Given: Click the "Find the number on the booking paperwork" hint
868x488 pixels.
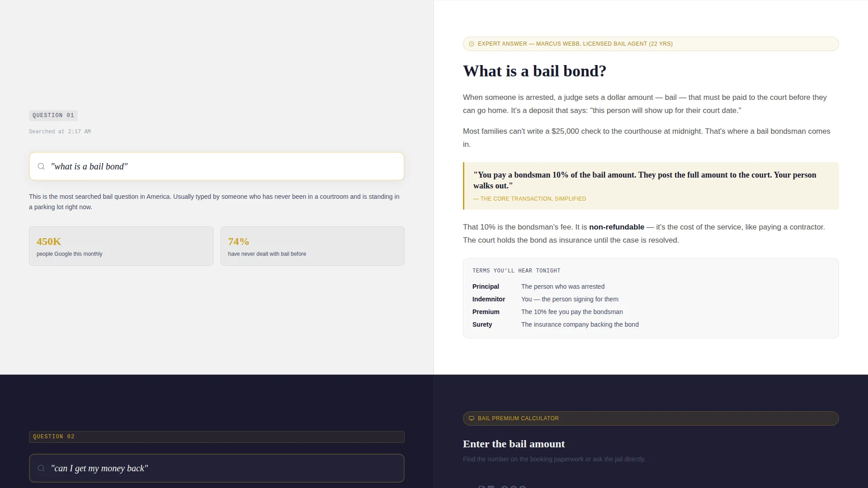Looking at the screenshot, I should (554, 459).
